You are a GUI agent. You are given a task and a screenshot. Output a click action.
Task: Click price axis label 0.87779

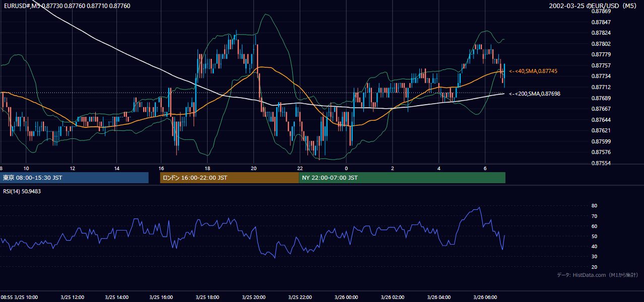(x=601, y=54)
